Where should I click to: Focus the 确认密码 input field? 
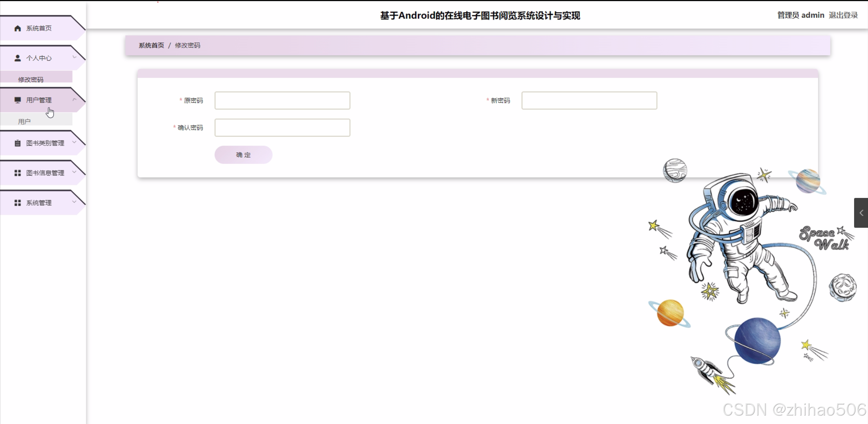(x=282, y=127)
